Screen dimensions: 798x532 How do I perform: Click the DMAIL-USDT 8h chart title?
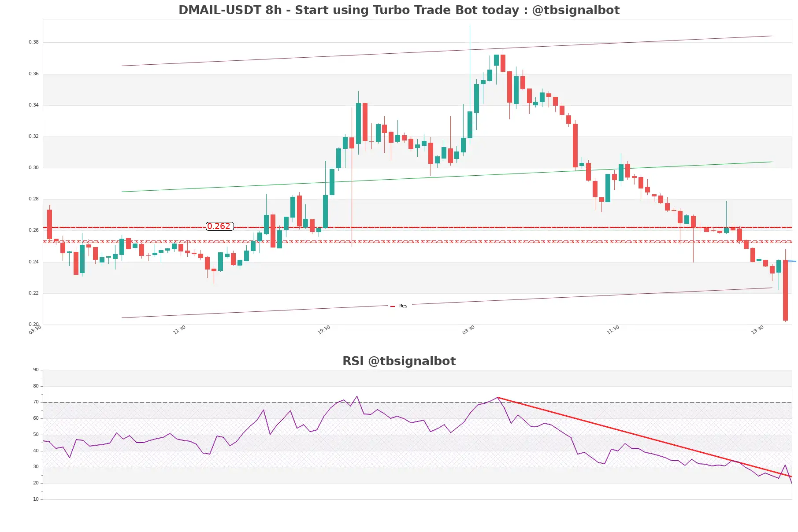[399, 10]
